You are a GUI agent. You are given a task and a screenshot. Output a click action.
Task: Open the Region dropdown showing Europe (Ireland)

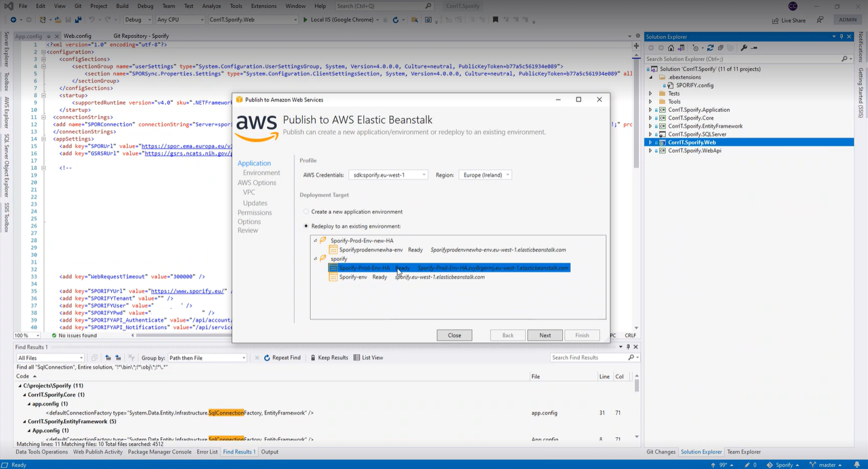point(485,175)
